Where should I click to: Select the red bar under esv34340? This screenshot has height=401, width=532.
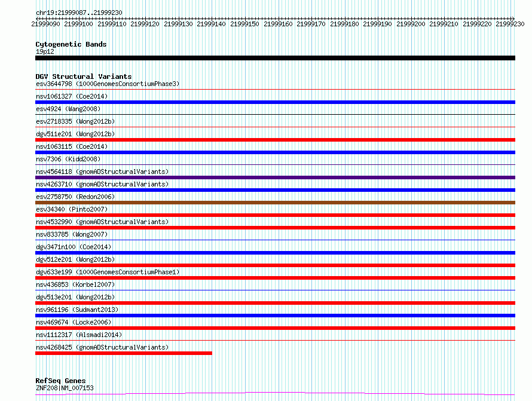tap(275, 215)
